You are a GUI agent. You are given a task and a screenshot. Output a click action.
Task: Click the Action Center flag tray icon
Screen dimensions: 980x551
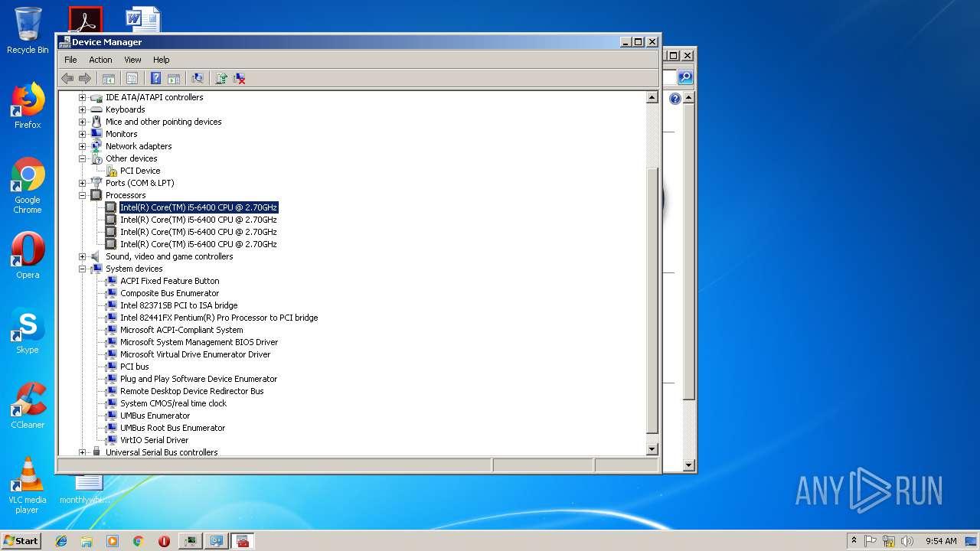871,541
